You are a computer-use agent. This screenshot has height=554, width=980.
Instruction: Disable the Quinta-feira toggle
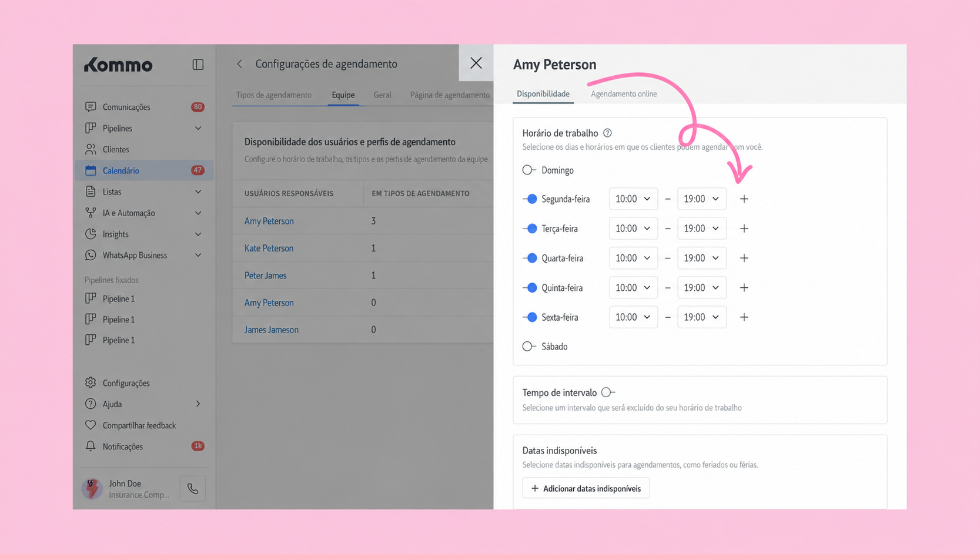pos(530,288)
